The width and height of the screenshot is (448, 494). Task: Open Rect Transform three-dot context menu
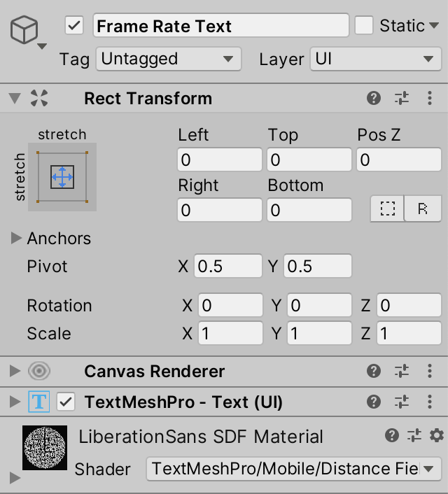(x=430, y=99)
